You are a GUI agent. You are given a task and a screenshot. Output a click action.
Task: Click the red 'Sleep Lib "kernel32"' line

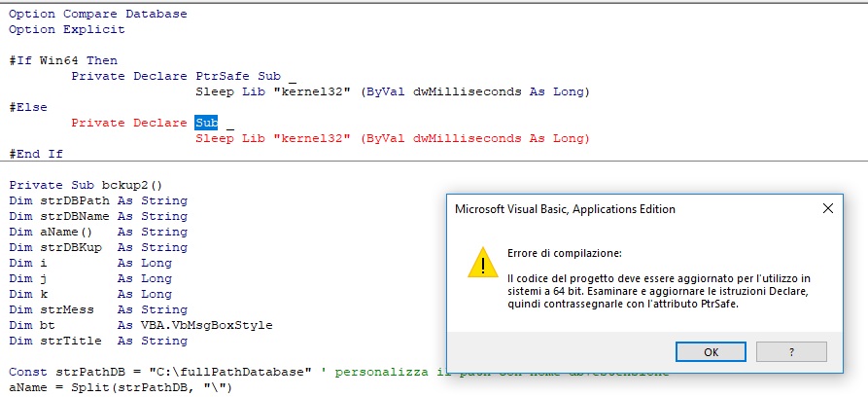coord(393,138)
